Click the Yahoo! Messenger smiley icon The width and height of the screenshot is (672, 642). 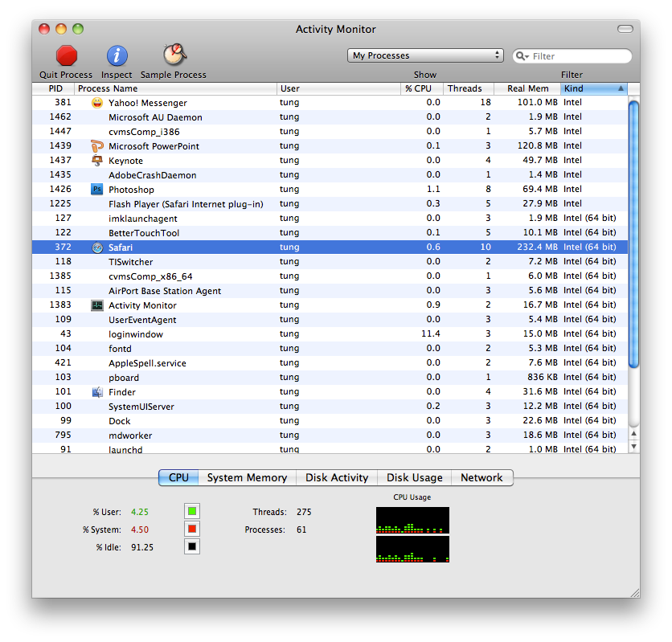(97, 103)
